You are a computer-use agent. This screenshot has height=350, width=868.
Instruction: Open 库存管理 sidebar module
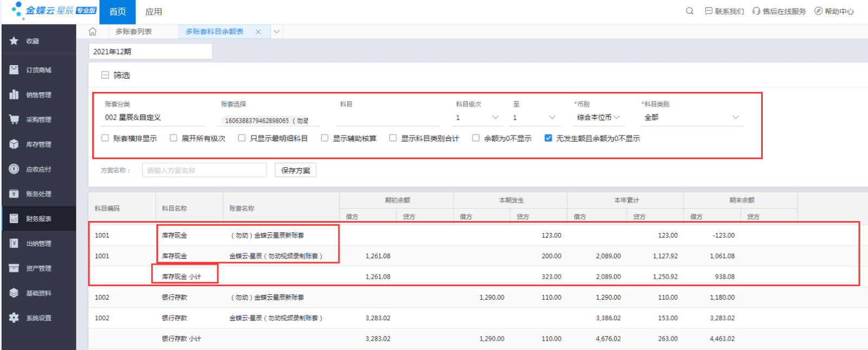pos(38,145)
